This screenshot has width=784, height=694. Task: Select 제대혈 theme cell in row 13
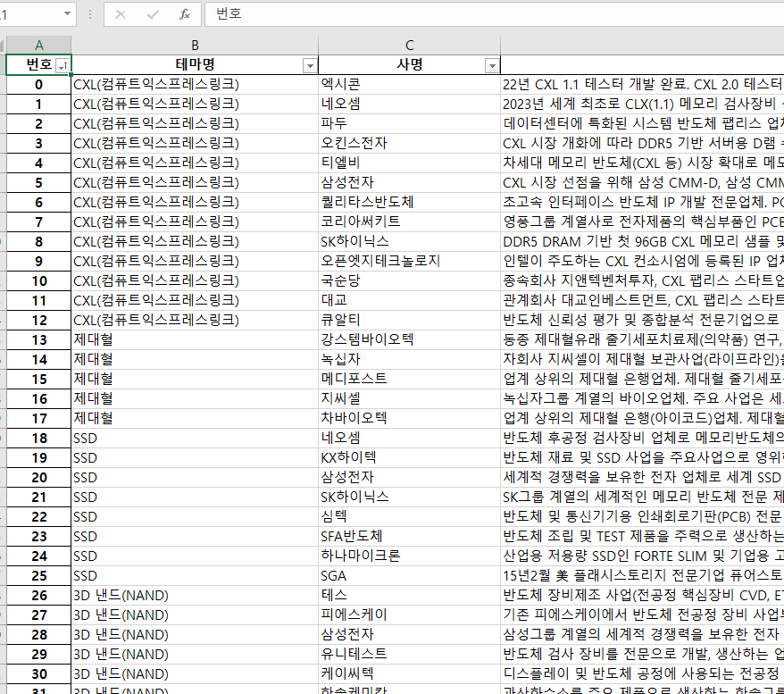tap(195, 339)
